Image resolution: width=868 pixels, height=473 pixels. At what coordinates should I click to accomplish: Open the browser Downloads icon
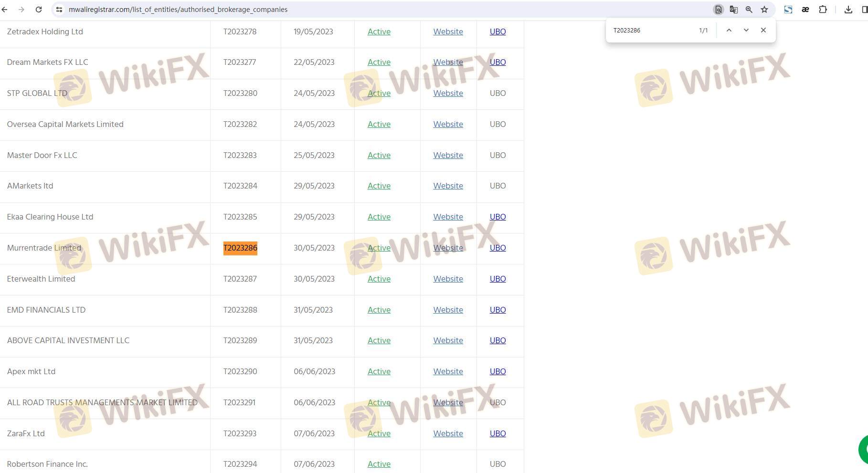[848, 10]
